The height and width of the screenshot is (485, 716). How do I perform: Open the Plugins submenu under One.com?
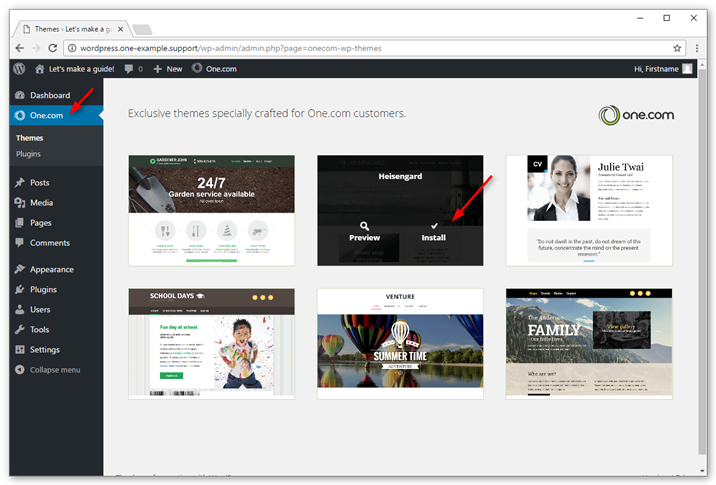click(28, 154)
